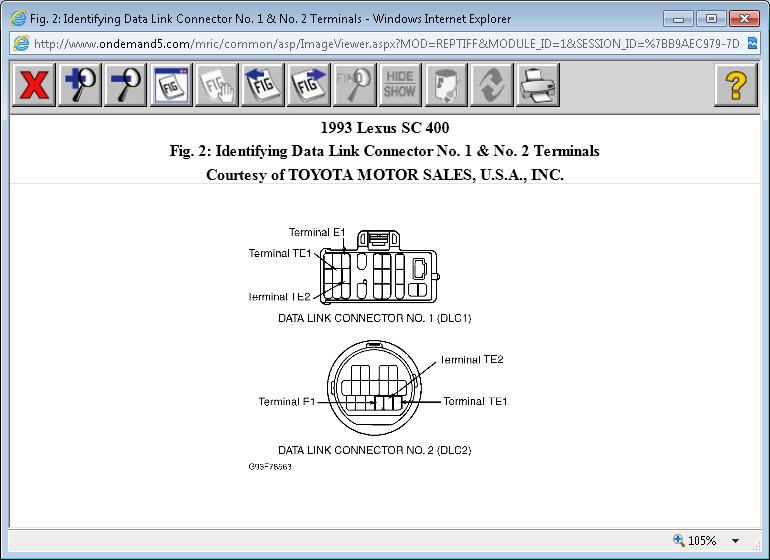Click the G93F76563 figure code
Image resolution: width=770 pixels, height=560 pixels.
point(270,467)
